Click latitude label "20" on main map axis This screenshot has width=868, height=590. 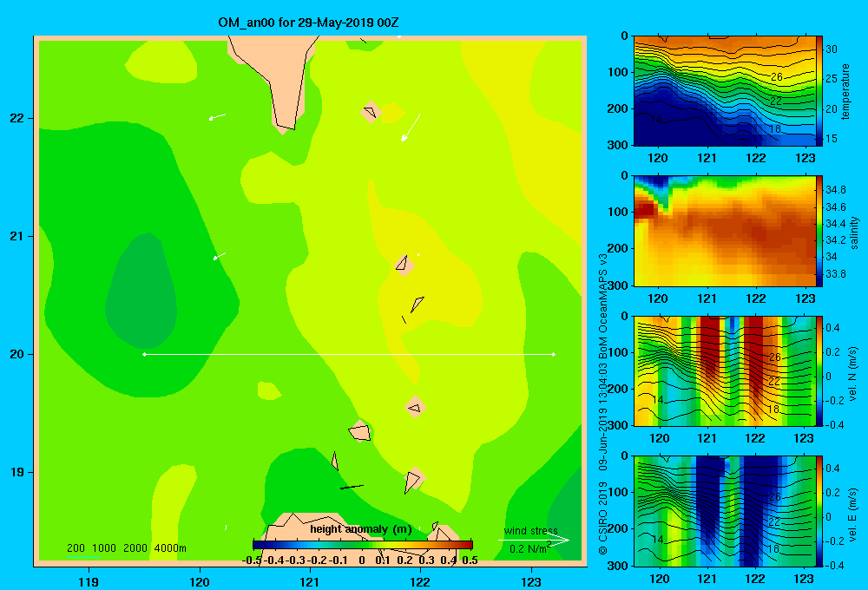[x=17, y=354]
